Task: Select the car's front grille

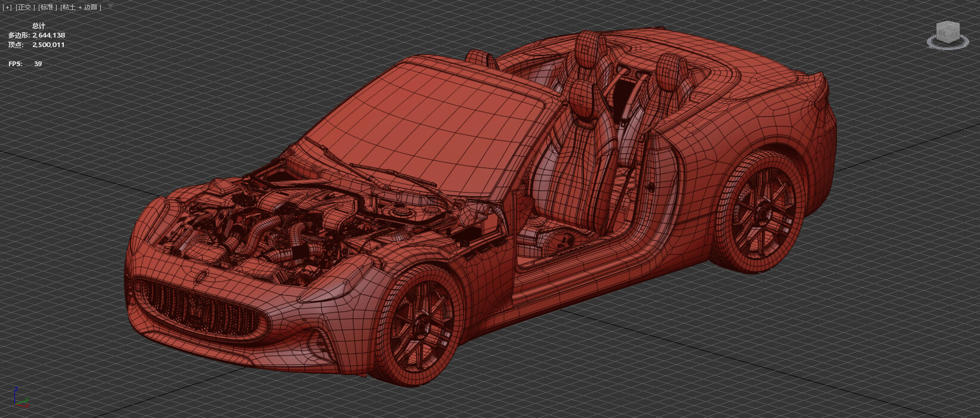Action: pyautogui.click(x=200, y=308)
